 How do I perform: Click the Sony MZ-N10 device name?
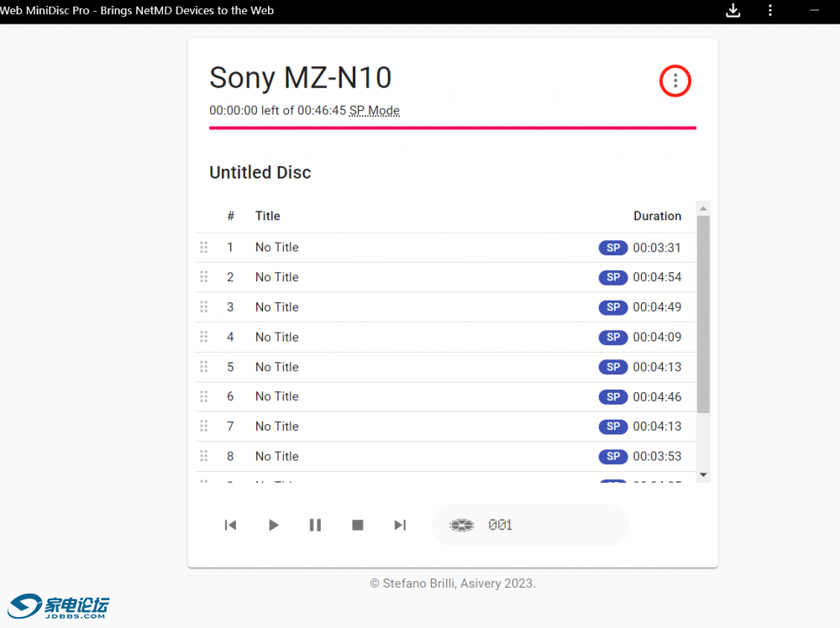click(301, 77)
